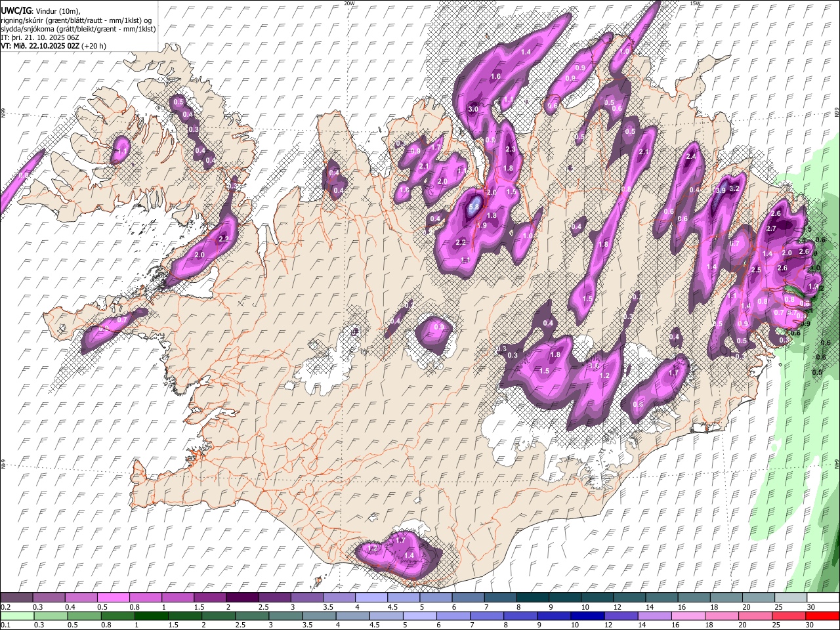Screen dimensions: 840x630
Task: Click the 5.8 precipitation peak value
Action: pyautogui.click(x=474, y=206)
